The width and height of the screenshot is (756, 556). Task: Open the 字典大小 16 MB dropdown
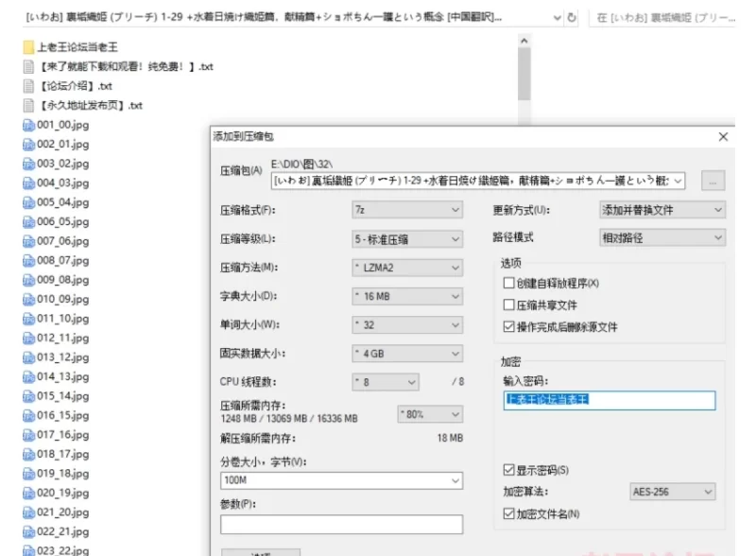pyautogui.click(x=407, y=296)
